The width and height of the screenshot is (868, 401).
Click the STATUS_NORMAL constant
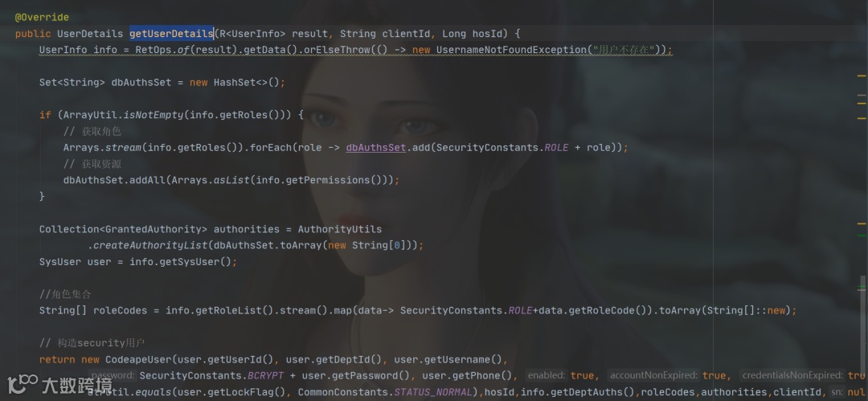click(x=433, y=393)
